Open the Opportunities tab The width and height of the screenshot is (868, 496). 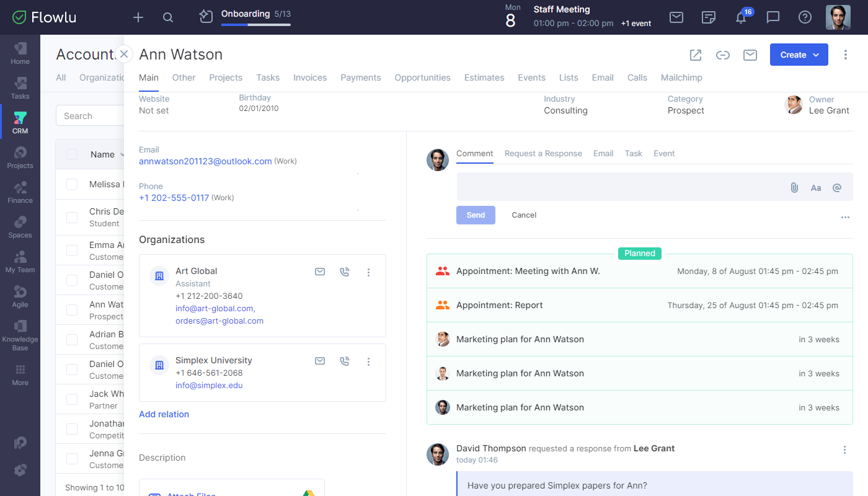(x=423, y=77)
